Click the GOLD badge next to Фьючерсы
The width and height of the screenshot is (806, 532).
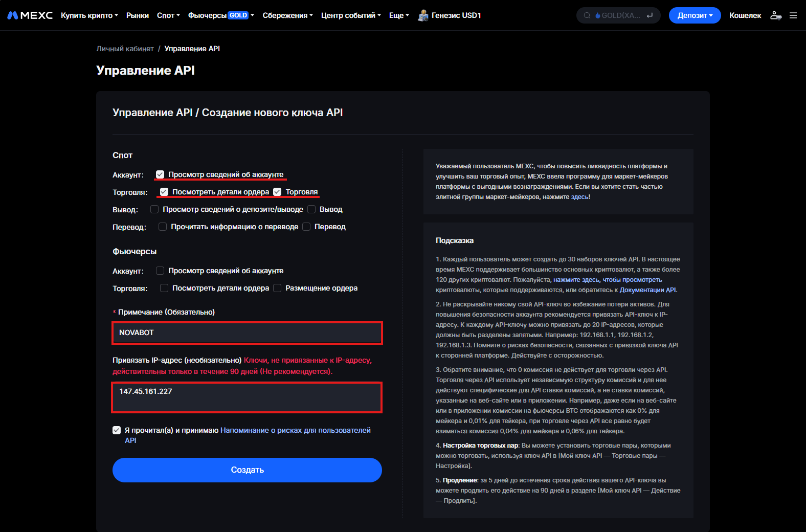tap(238, 15)
